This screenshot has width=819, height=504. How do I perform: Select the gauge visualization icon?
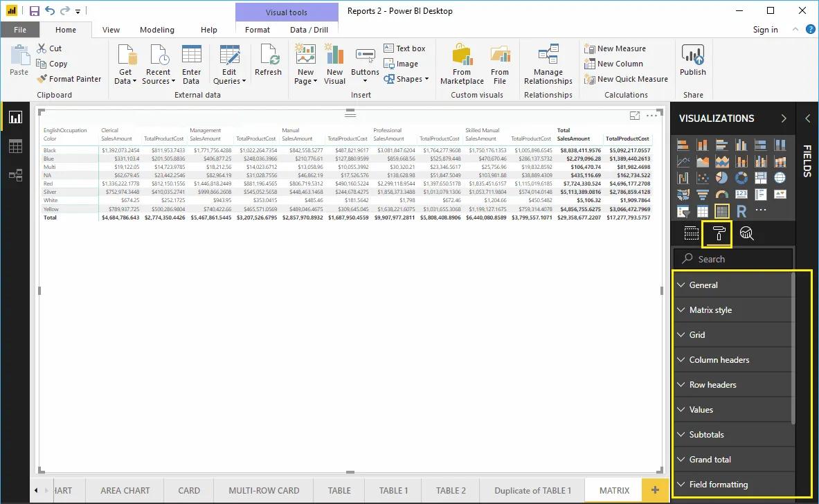coord(722,193)
